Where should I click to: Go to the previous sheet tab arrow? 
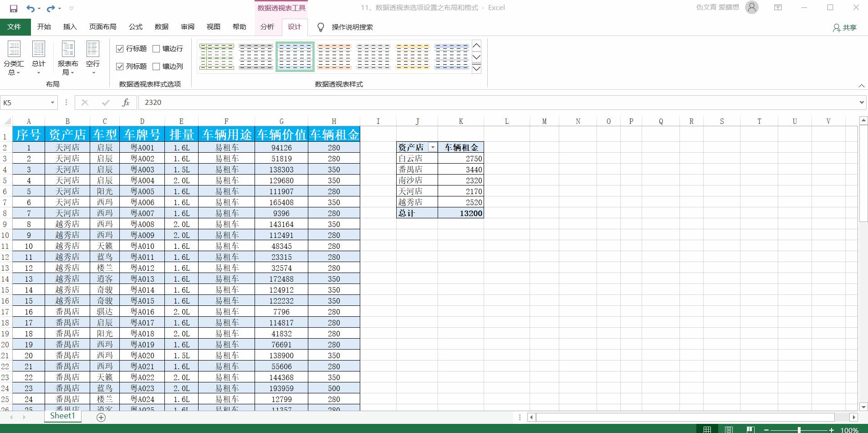[x=11, y=417]
